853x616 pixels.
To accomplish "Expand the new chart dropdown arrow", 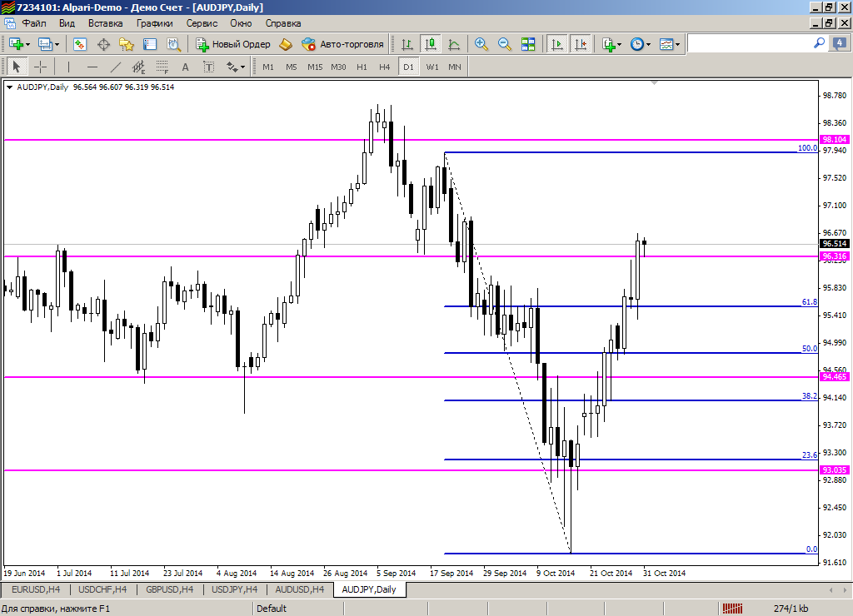I will pos(27,45).
